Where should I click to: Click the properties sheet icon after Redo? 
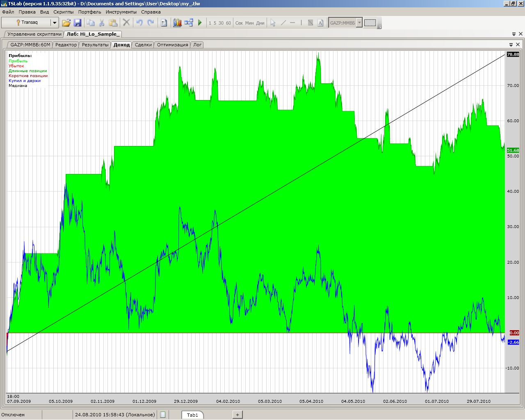164,23
